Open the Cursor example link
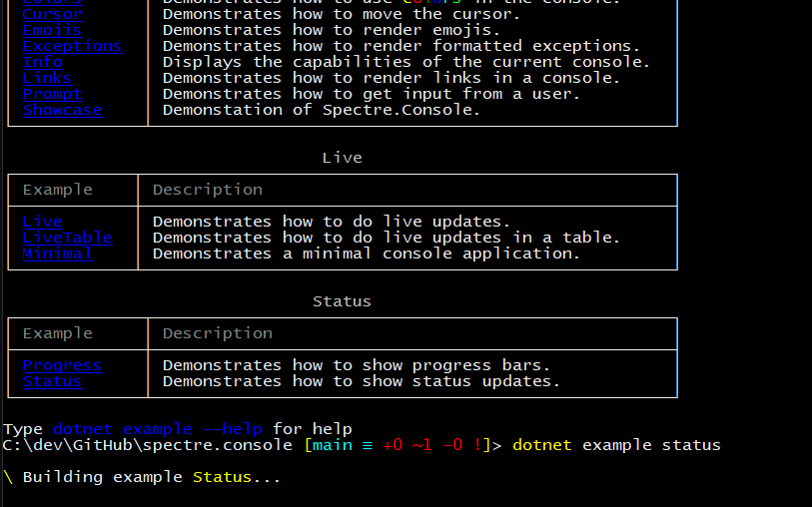812x507 pixels. click(x=52, y=14)
